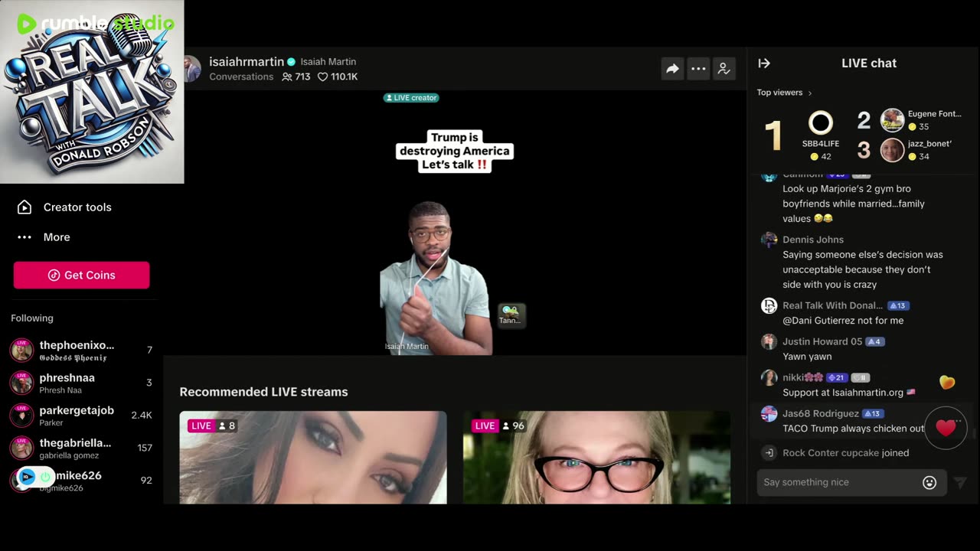The width and height of the screenshot is (980, 551).
Task: Click the Isaiahmartin.org support message
Action: pos(849,393)
